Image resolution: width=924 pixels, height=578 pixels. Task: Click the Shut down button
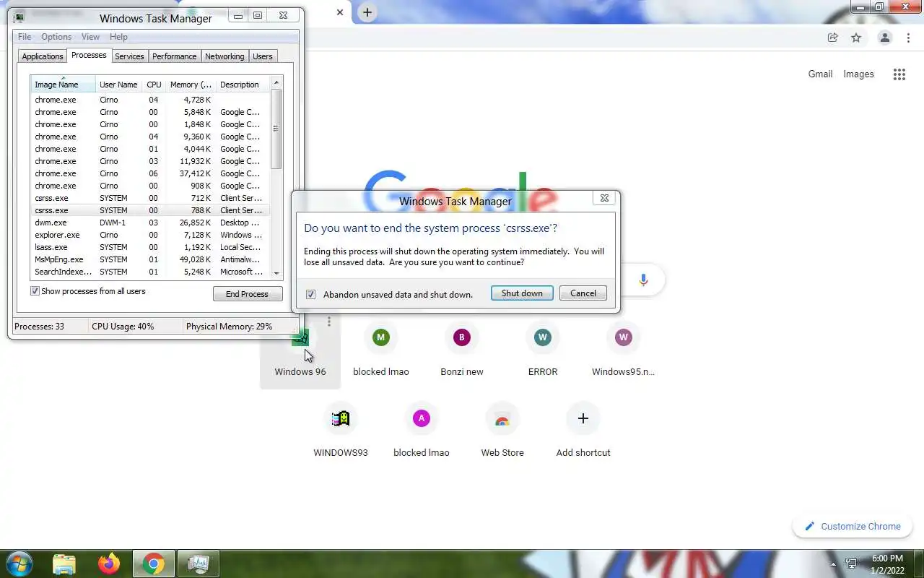[x=522, y=293]
